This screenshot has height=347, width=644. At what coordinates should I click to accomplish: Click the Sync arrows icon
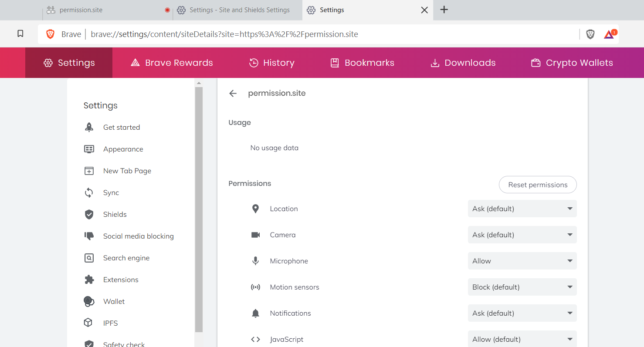click(x=89, y=192)
